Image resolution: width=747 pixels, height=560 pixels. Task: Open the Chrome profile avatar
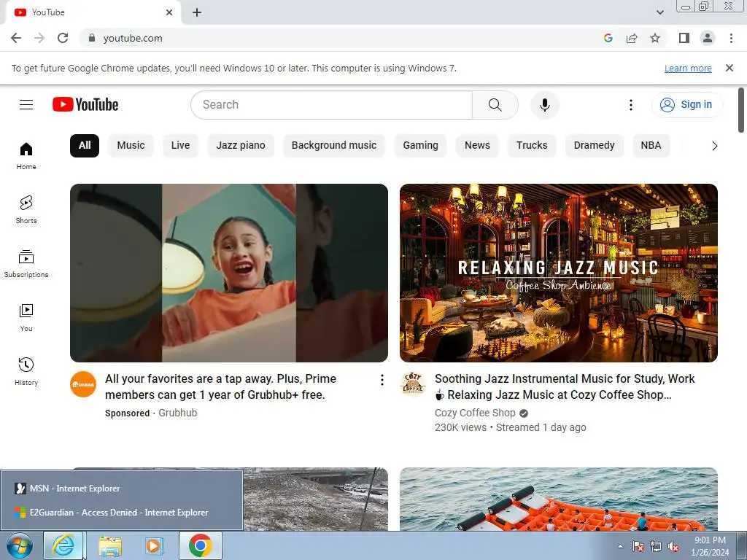[x=708, y=38]
